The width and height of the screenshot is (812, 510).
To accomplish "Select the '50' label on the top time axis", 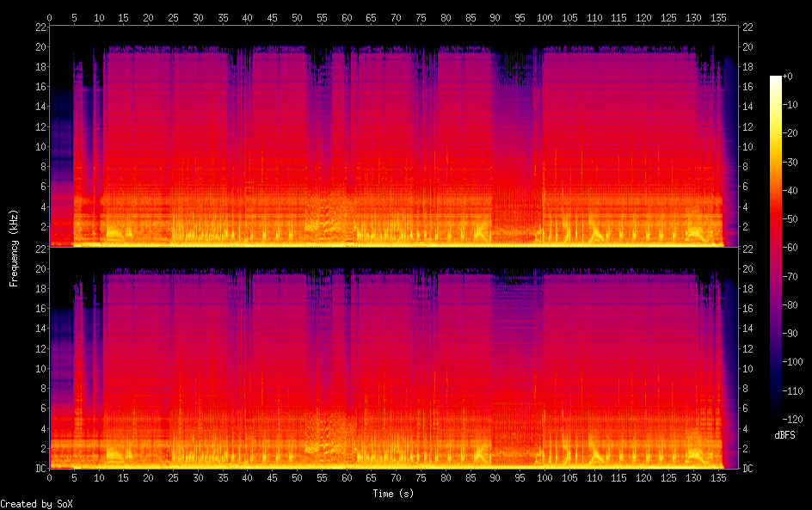I will [297, 17].
